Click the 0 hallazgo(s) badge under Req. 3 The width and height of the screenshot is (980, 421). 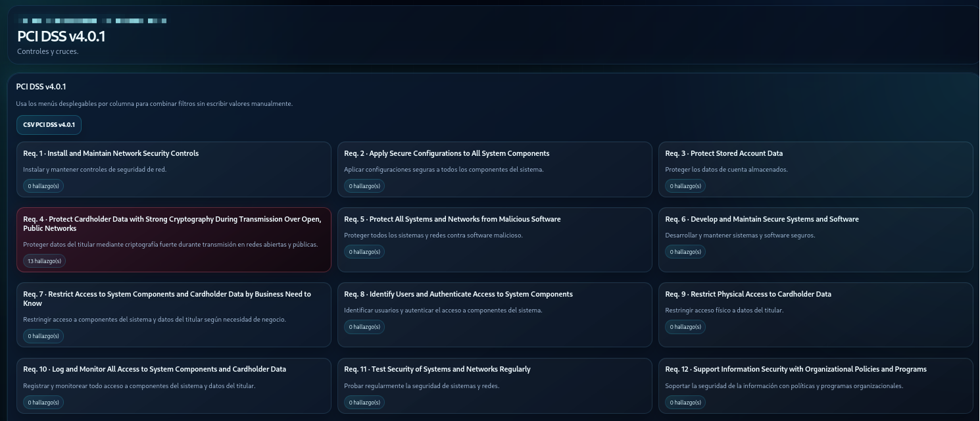pyautogui.click(x=685, y=186)
